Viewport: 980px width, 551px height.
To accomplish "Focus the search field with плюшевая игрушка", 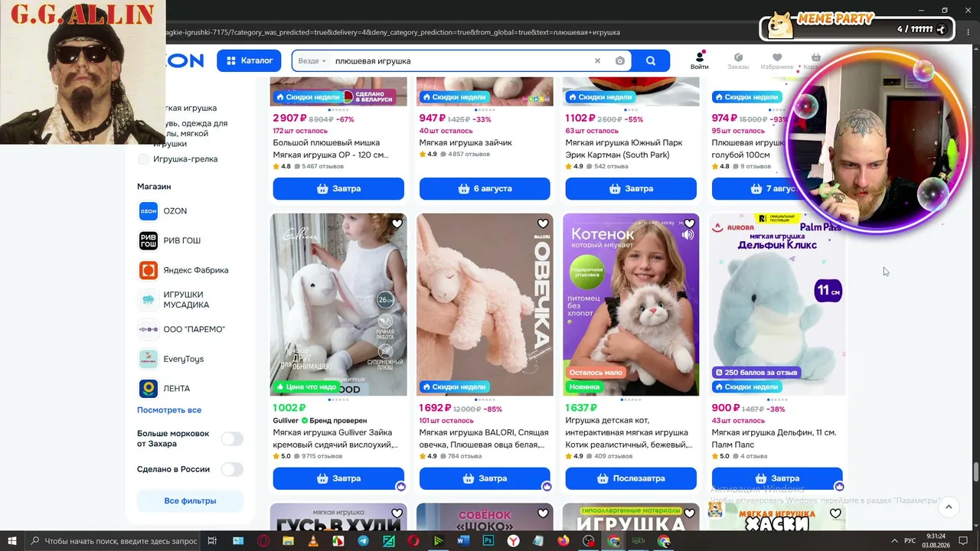I will pyautogui.click(x=462, y=61).
